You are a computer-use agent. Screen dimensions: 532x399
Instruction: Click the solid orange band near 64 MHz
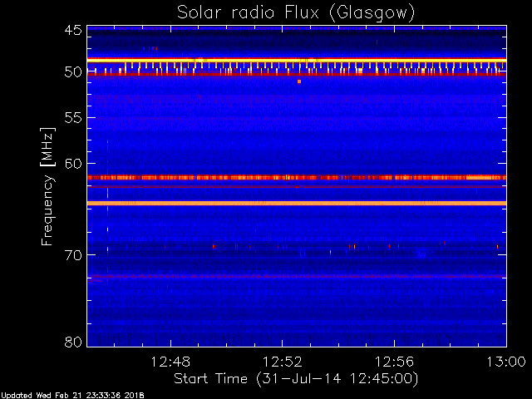tap(297, 203)
